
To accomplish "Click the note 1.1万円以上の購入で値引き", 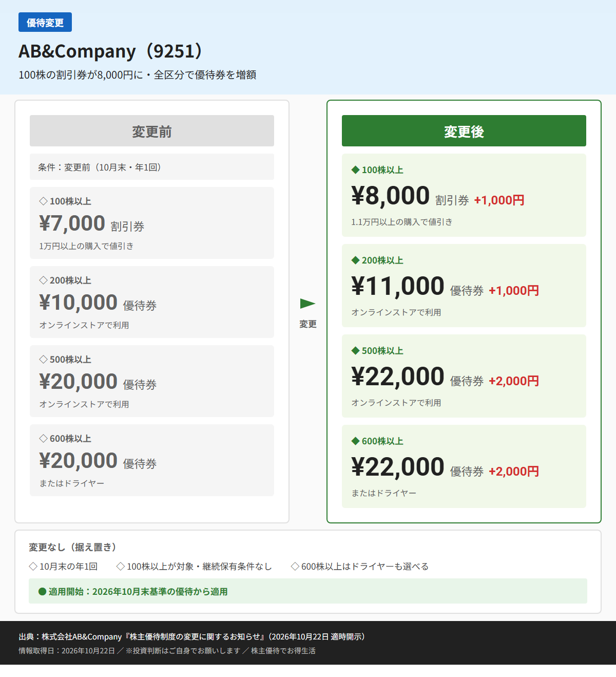I will pos(402,222).
